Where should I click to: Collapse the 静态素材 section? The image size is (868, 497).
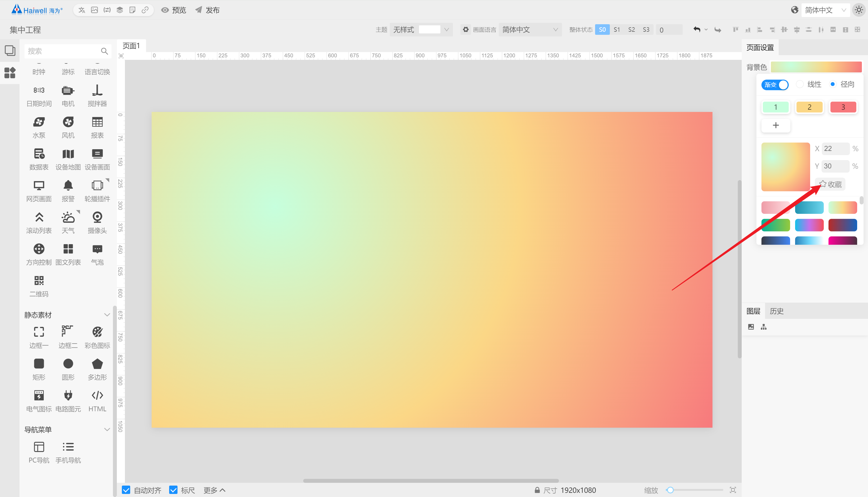(107, 315)
